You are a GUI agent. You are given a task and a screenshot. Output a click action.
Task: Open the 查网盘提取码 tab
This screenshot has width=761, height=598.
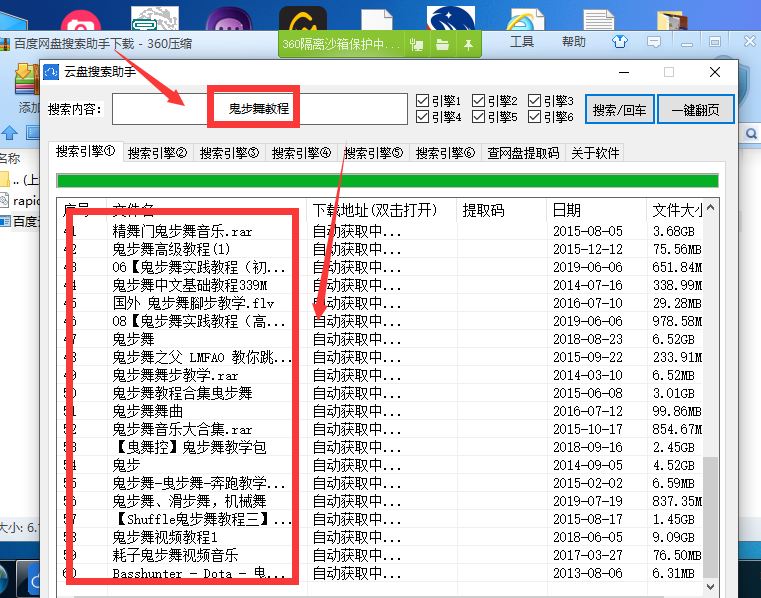click(523, 153)
